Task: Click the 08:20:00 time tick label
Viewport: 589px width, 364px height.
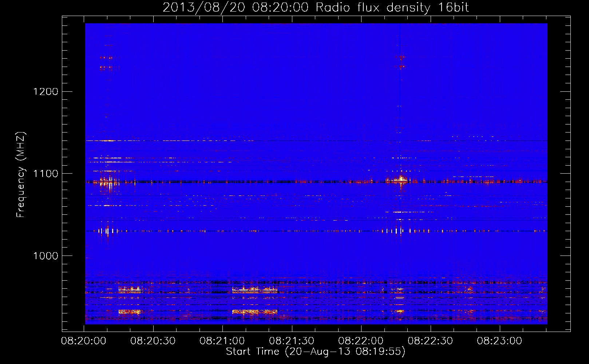Action: [x=84, y=341]
